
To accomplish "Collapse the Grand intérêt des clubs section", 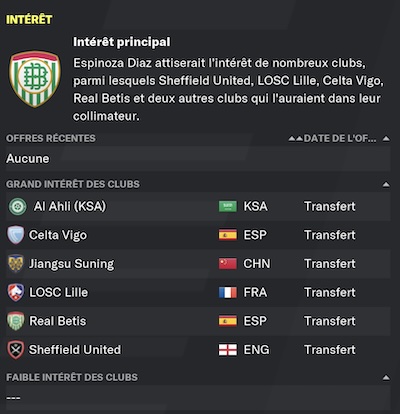I will (386, 184).
